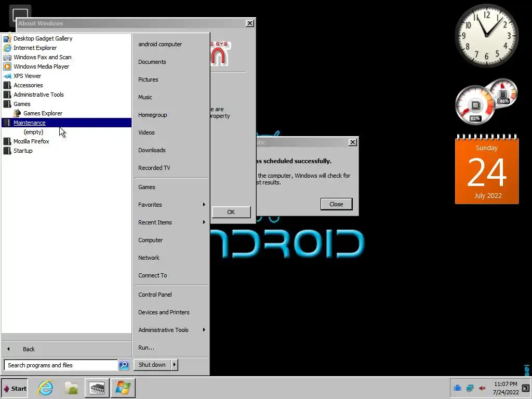The height and width of the screenshot is (399, 532).
Task: Click the network tray icon
Action: pyautogui.click(x=470, y=388)
